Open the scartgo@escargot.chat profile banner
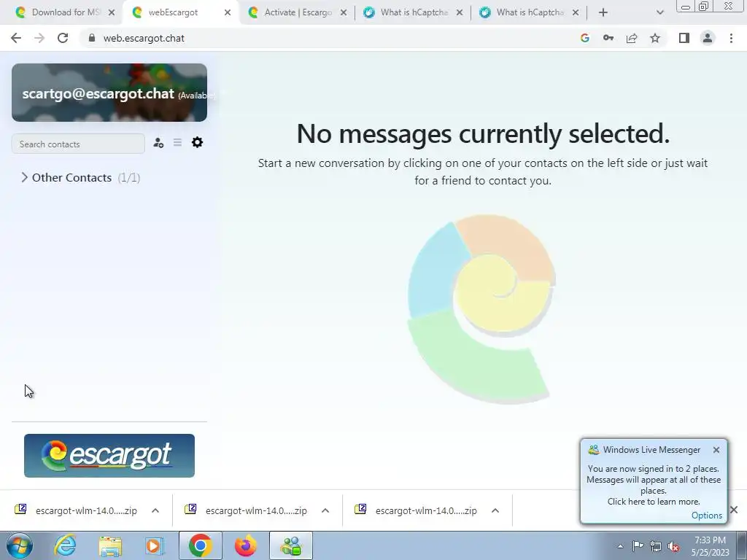 point(109,93)
